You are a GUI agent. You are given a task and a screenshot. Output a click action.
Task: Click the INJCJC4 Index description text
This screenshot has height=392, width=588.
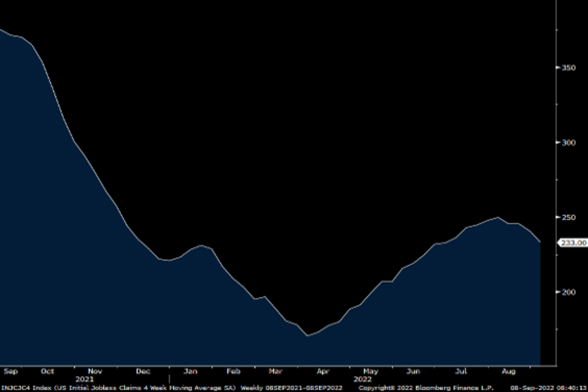(x=118, y=388)
